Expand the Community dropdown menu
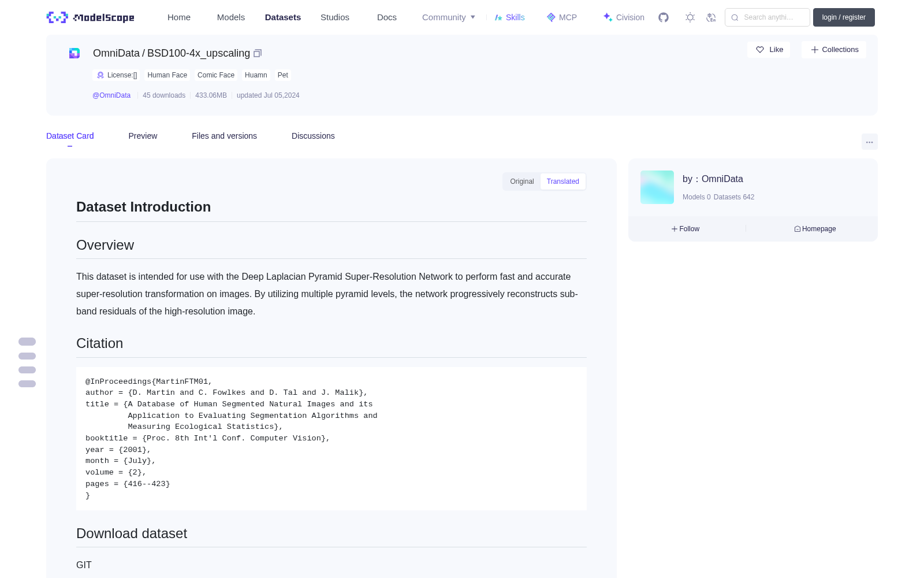924x578 pixels. pos(449,17)
